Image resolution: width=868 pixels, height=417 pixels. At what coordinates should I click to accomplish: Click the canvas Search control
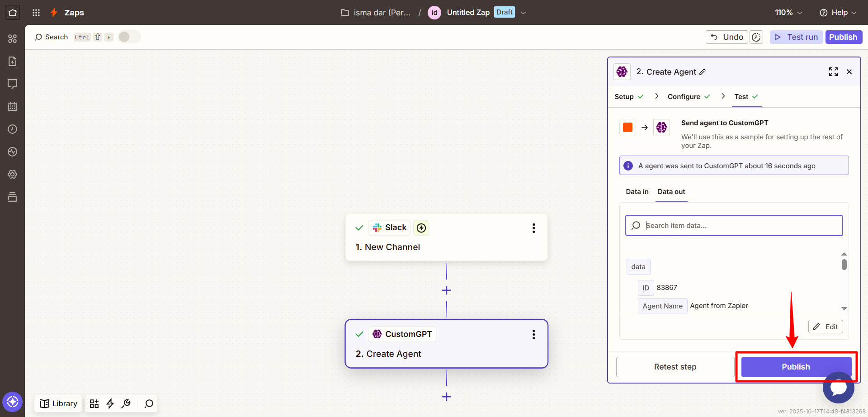[x=51, y=37]
